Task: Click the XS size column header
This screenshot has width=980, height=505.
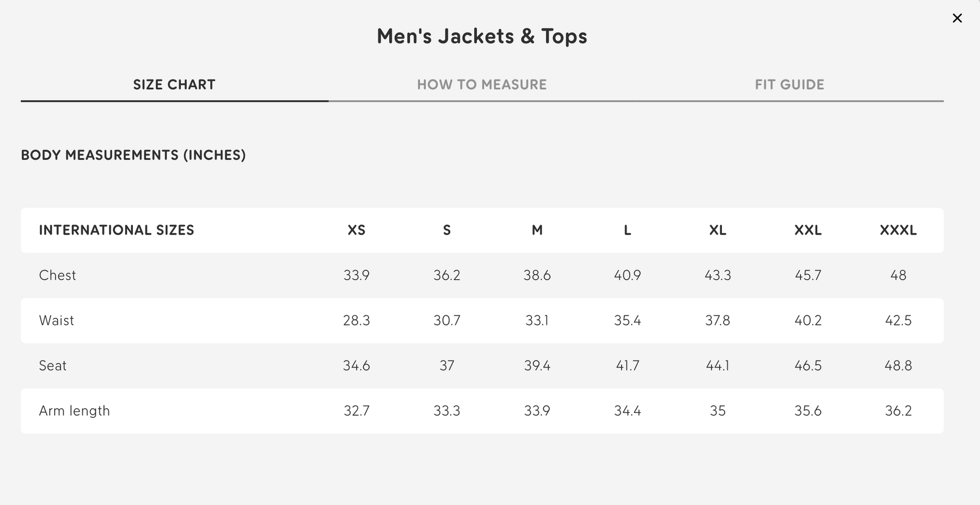Action: point(357,230)
